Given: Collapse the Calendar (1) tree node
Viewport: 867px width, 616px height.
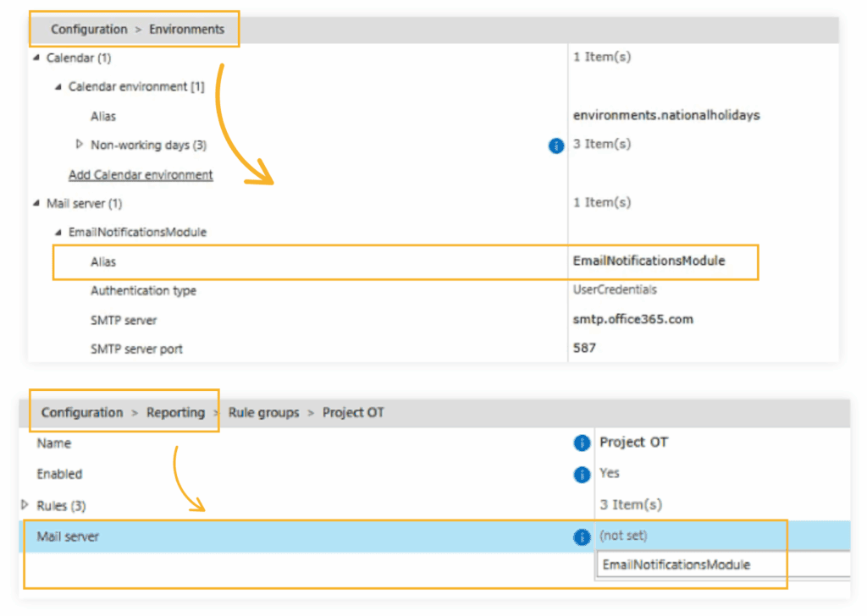Looking at the screenshot, I should (x=36, y=58).
